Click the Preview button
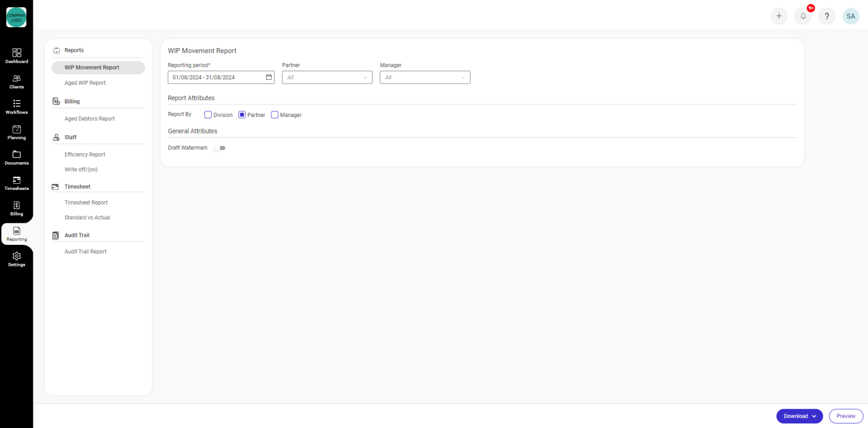This screenshot has height=428, width=868. click(x=845, y=416)
